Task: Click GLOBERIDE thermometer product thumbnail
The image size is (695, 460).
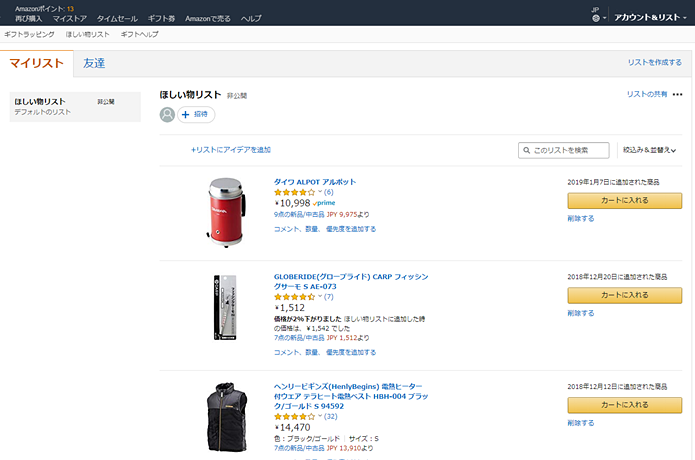Action: [225, 308]
